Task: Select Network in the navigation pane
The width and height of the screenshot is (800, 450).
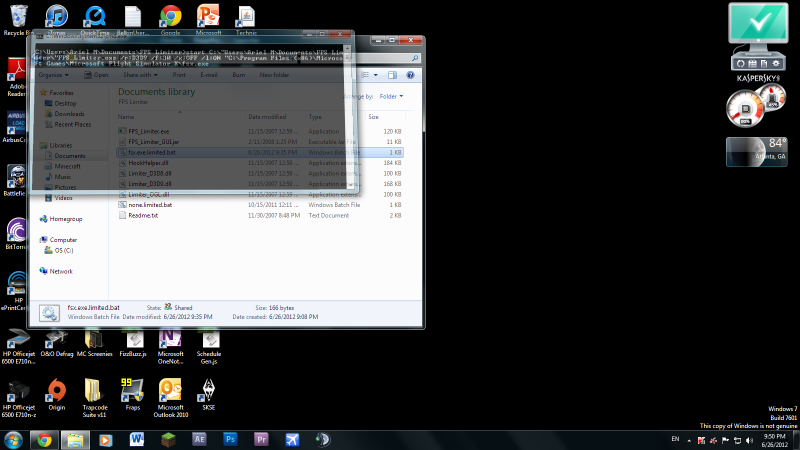Action: pos(56,271)
